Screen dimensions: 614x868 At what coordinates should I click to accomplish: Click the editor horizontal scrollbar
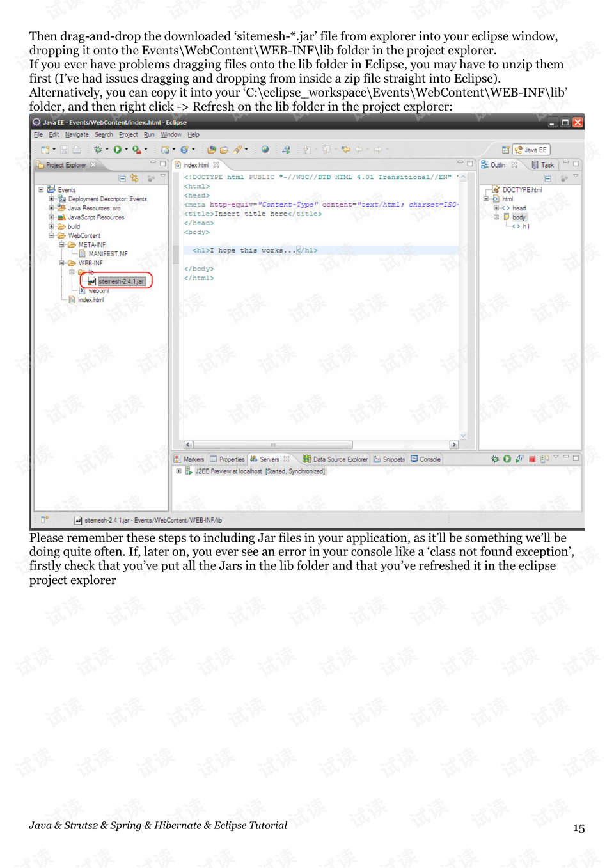coord(272,445)
